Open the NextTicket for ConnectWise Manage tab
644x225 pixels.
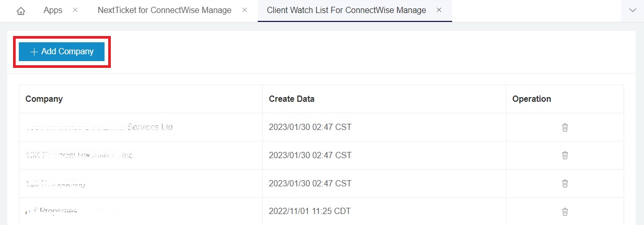pos(164,10)
